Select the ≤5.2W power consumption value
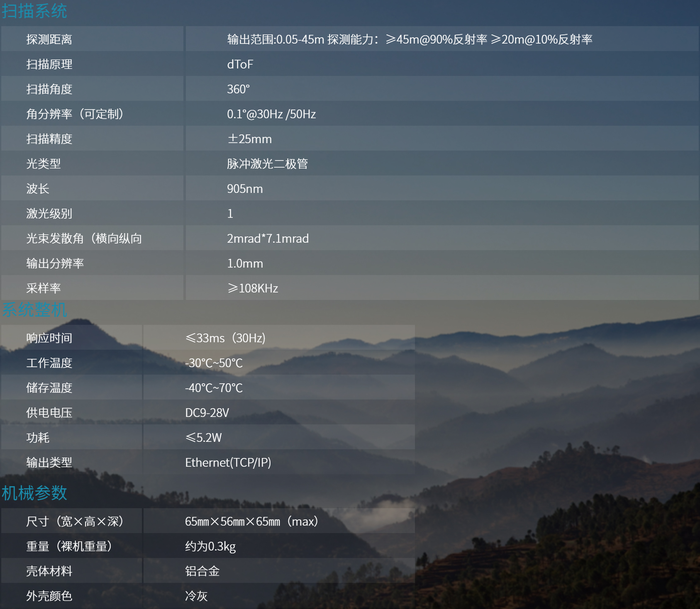Viewport: 700px width, 609px height. coord(203,438)
